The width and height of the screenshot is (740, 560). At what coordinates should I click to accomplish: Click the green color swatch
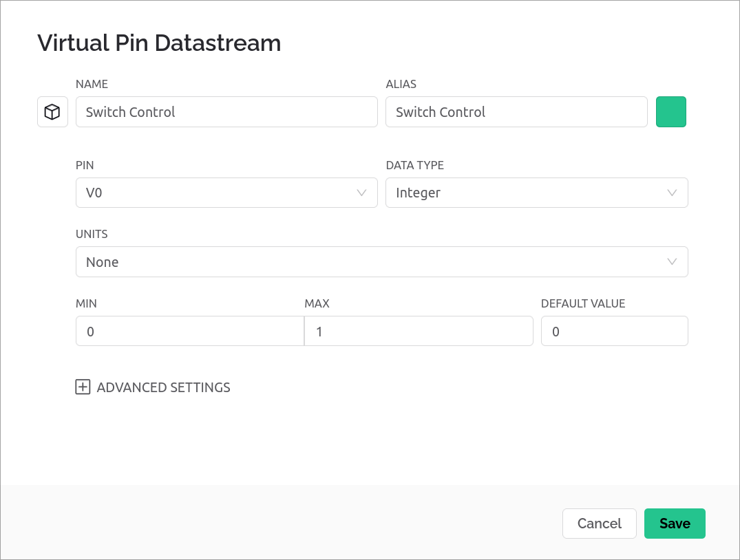click(x=671, y=111)
